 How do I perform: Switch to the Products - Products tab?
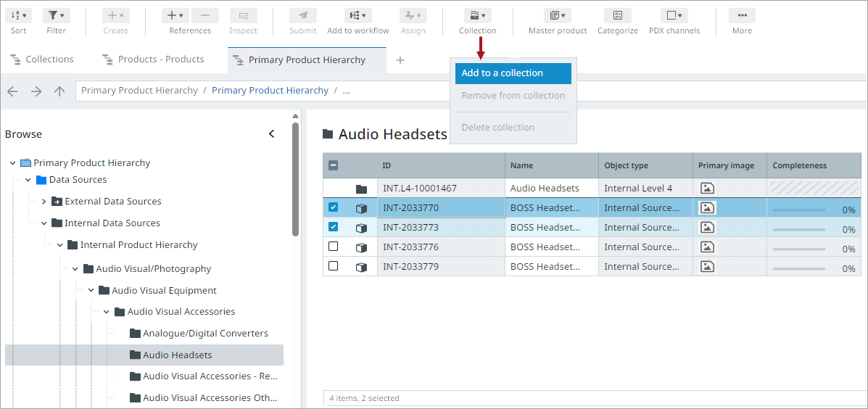(160, 59)
